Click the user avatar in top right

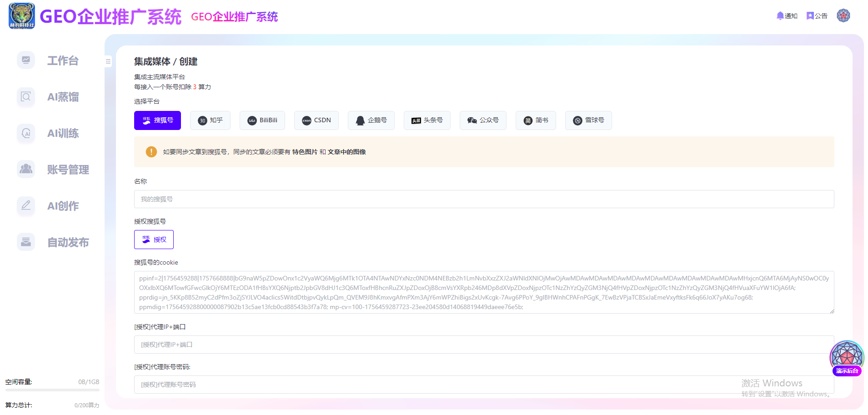pyautogui.click(x=843, y=15)
